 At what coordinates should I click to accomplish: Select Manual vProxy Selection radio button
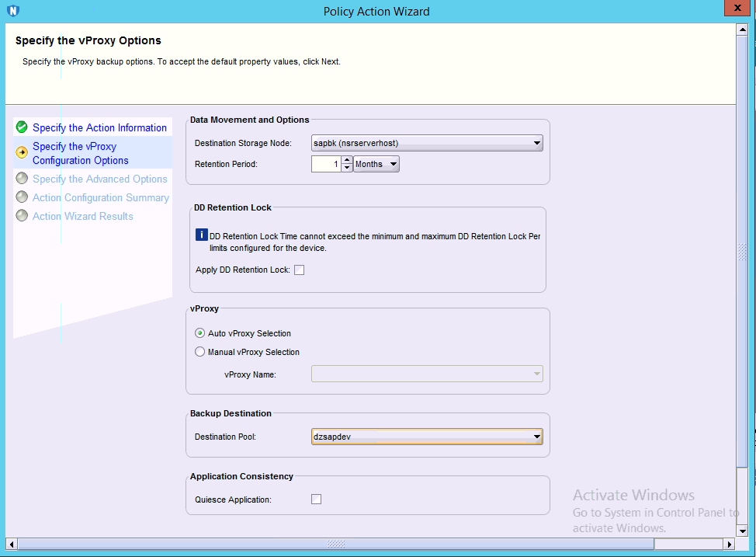(200, 352)
